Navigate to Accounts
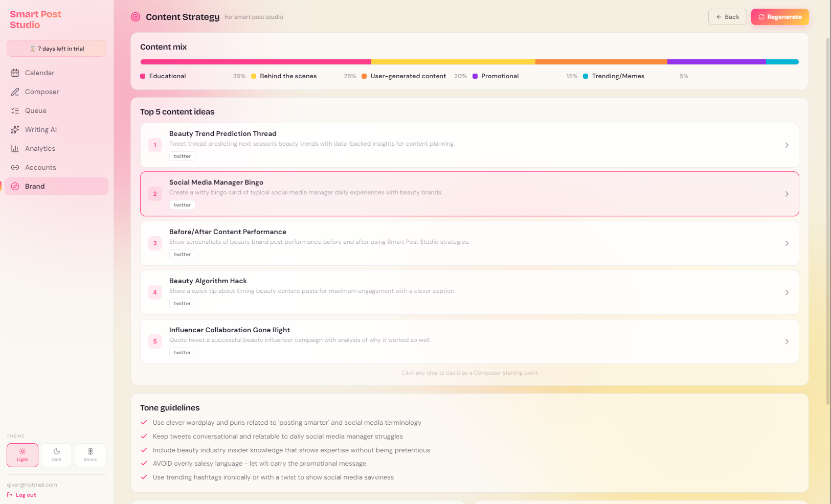The image size is (831, 504). [x=56, y=168]
